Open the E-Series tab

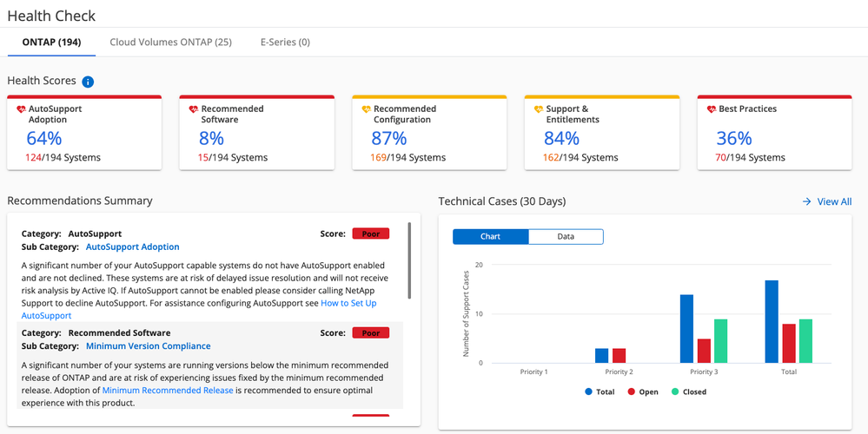tap(285, 42)
